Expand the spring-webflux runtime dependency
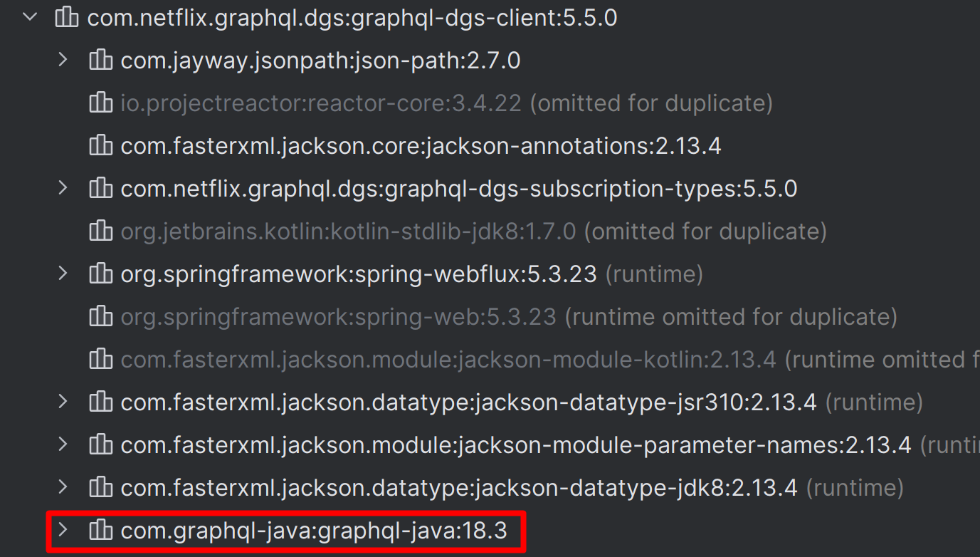980x557 pixels. (63, 274)
